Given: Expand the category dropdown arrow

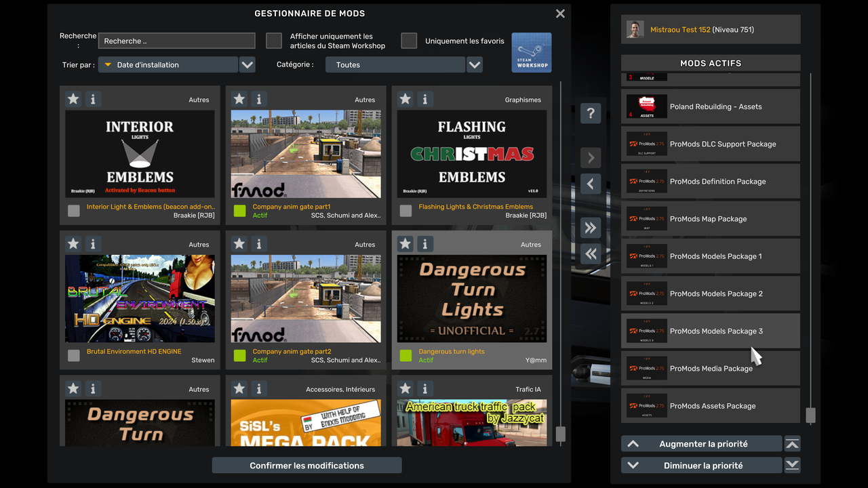Looking at the screenshot, I should coord(475,64).
